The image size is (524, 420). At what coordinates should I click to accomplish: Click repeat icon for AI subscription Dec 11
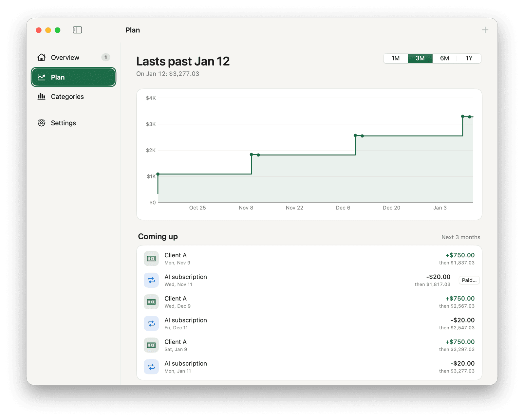(x=151, y=323)
